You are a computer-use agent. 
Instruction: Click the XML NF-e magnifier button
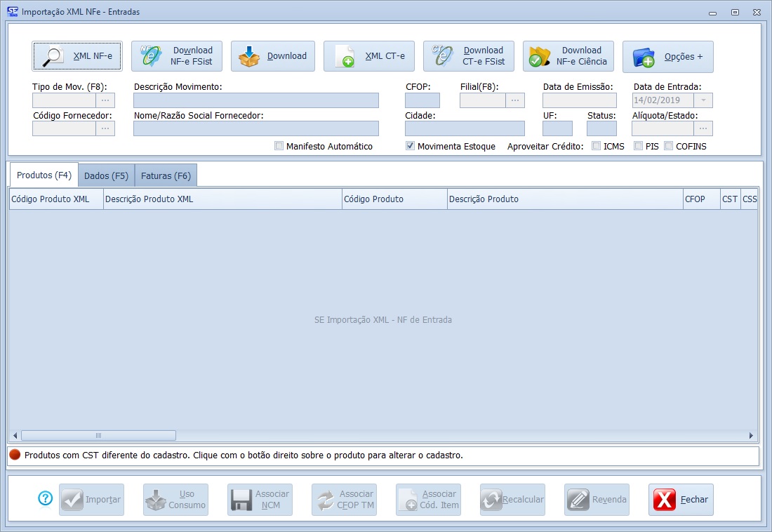77,56
